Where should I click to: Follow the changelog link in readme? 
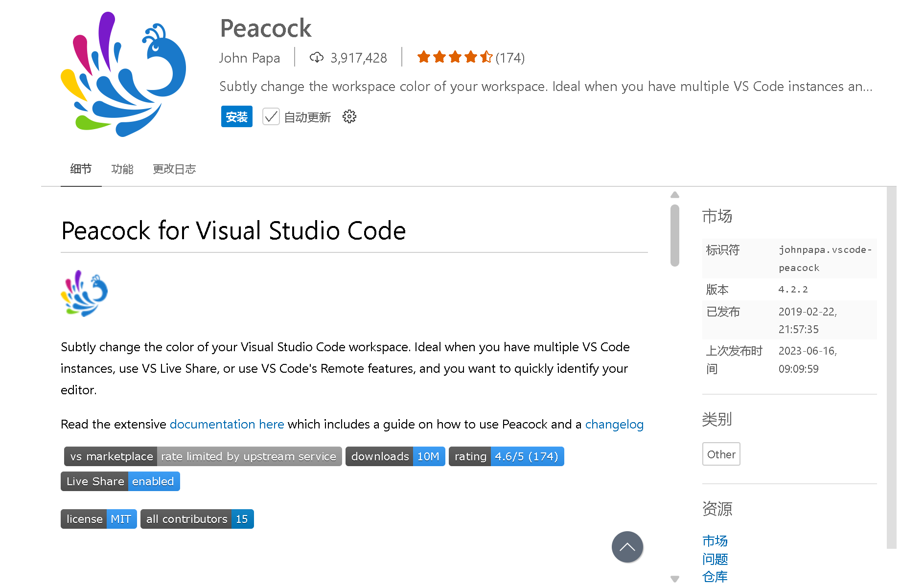[614, 424]
